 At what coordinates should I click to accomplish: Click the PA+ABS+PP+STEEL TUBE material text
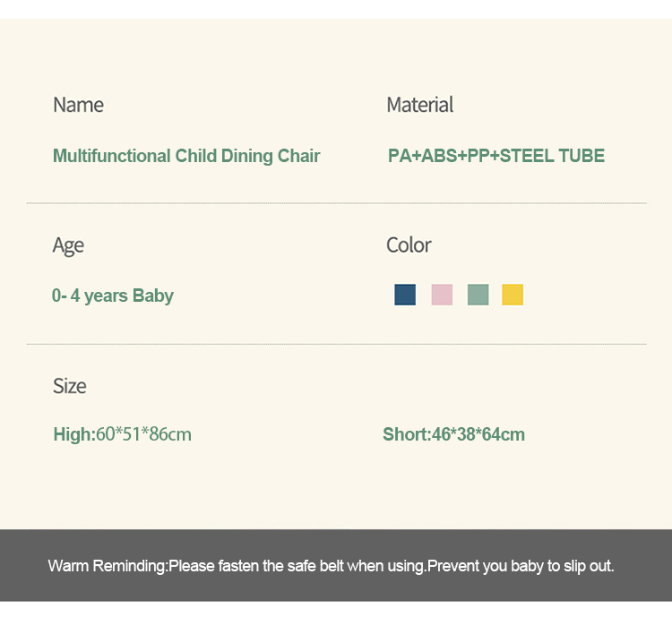point(496,156)
